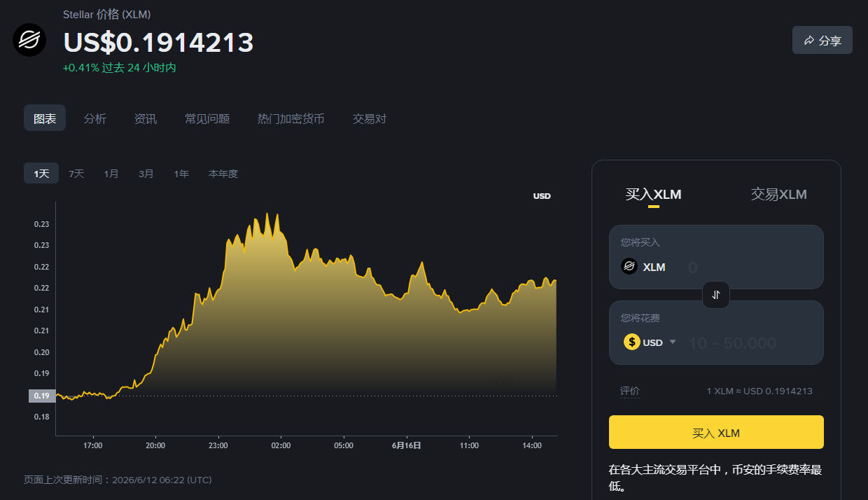This screenshot has width=868, height=500.
Task: Click the 02:00 time label on chart axis
Action: click(281, 445)
